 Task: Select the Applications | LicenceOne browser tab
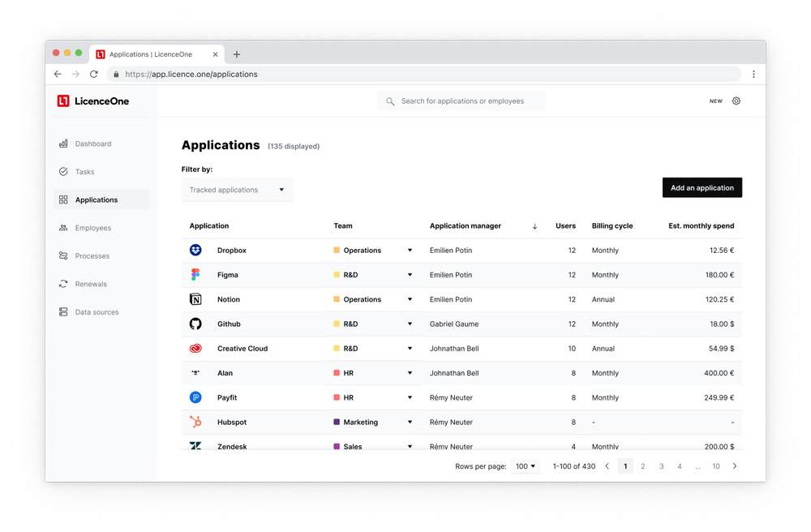[x=157, y=54]
